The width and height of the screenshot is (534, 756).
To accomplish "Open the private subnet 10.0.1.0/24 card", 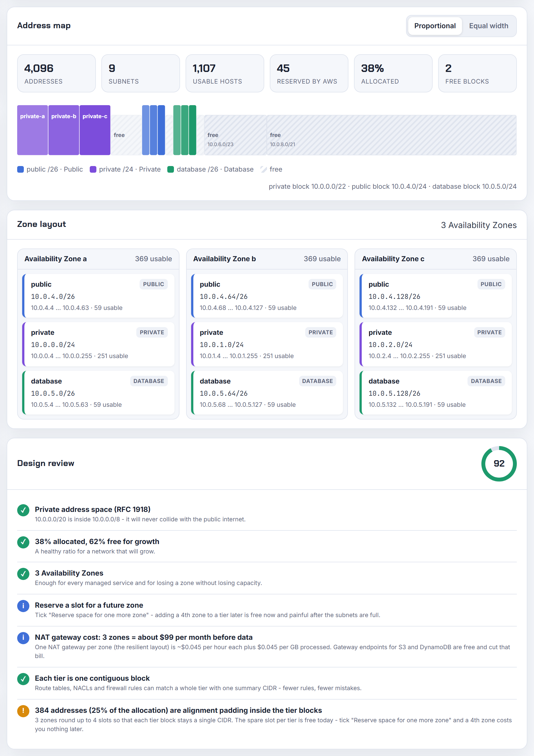I will pos(267,344).
